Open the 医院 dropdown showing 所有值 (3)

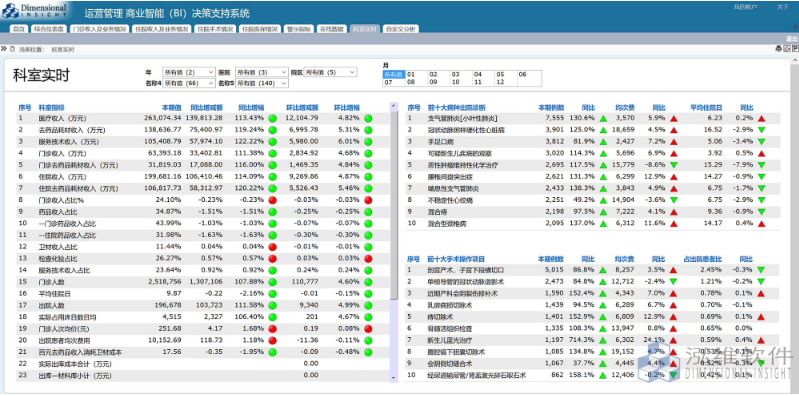[x=262, y=72]
